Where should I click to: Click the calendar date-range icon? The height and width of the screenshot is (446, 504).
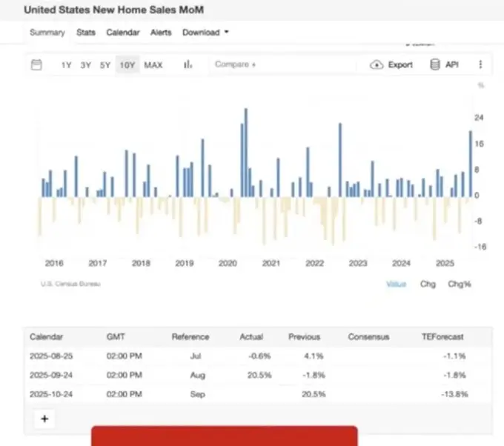tap(36, 65)
